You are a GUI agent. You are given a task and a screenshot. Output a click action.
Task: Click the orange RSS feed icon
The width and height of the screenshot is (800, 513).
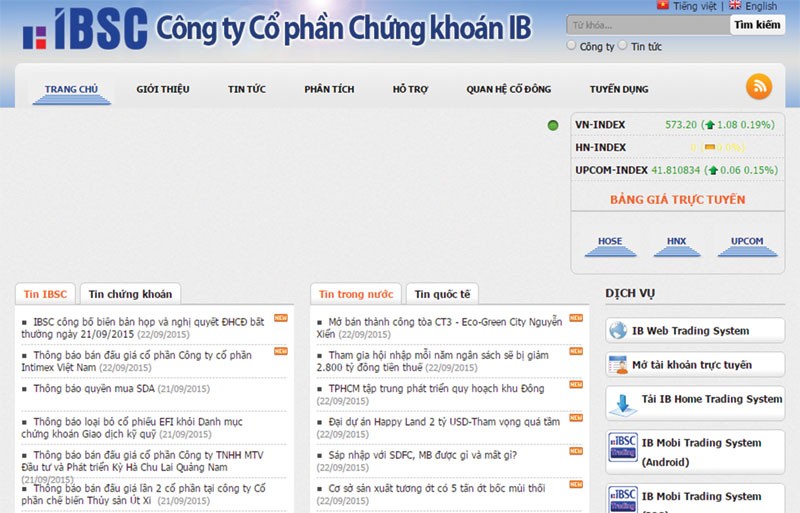[x=759, y=87]
